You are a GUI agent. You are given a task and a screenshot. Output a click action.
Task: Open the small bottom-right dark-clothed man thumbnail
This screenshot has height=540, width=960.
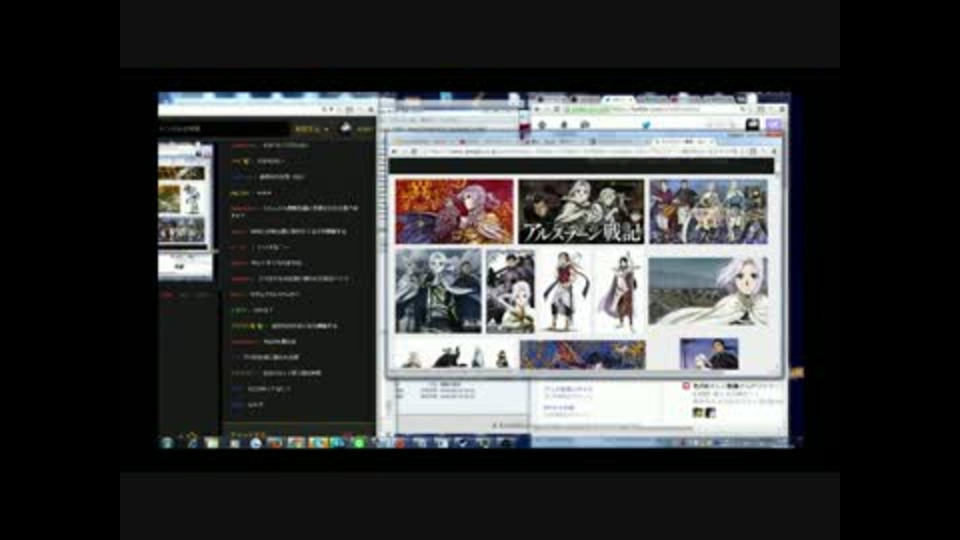709,354
